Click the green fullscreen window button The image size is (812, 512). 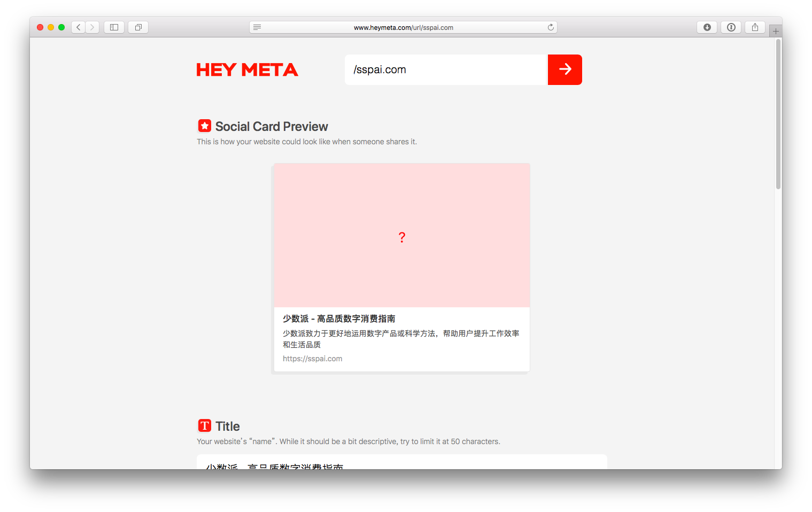61,27
